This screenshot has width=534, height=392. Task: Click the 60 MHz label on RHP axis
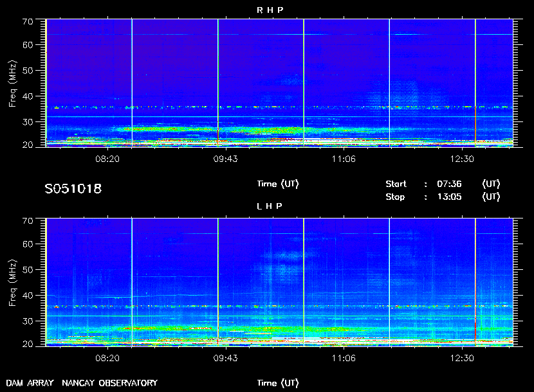tap(28, 45)
